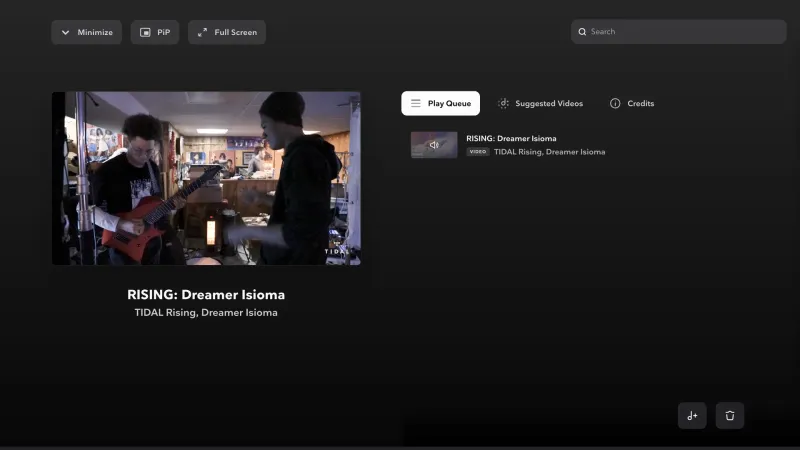Screen dimensions: 800x450
Task: Open the Suggested Videos tab
Action: click(x=540, y=103)
